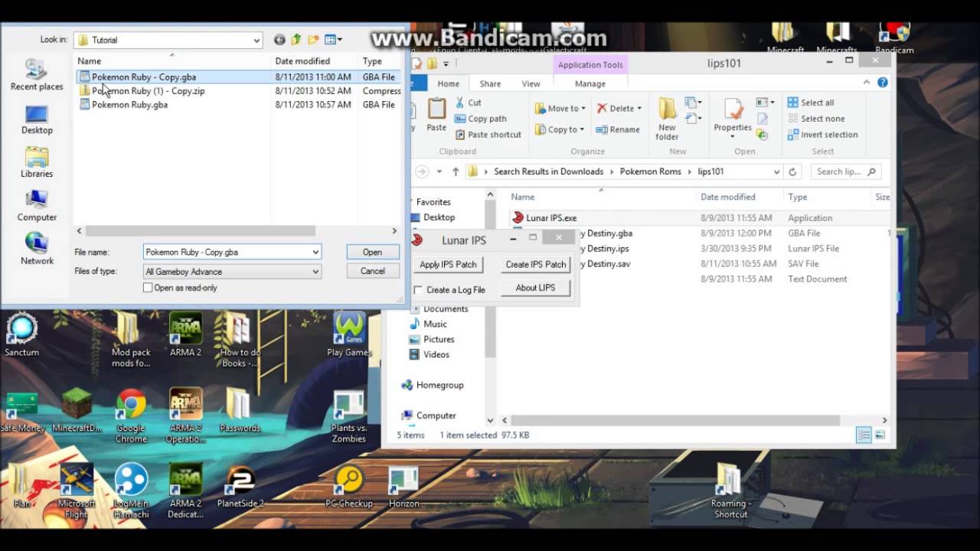
Task: Cancel the file open dialog
Action: tap(372, 271)
